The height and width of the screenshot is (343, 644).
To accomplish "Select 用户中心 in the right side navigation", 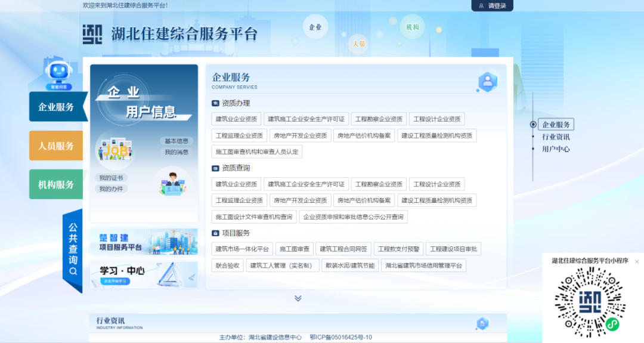I will click(556, 149).
